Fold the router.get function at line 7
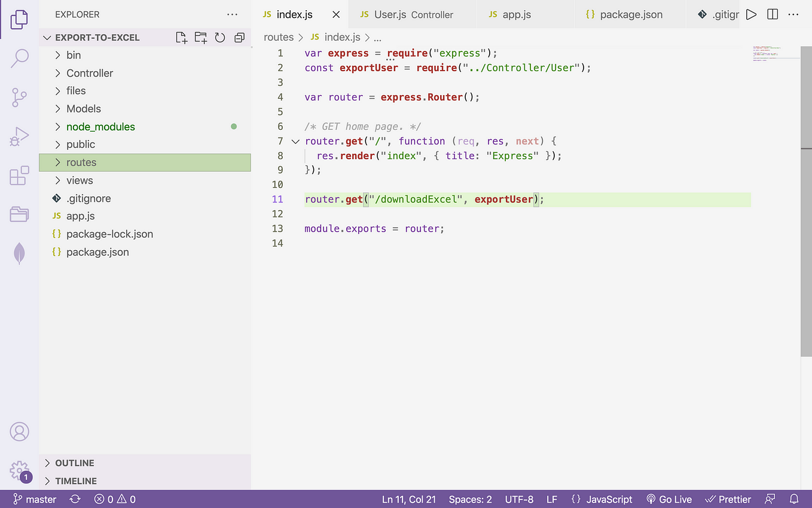This screenshot has width=812, height=508. [x=295, y=141]
